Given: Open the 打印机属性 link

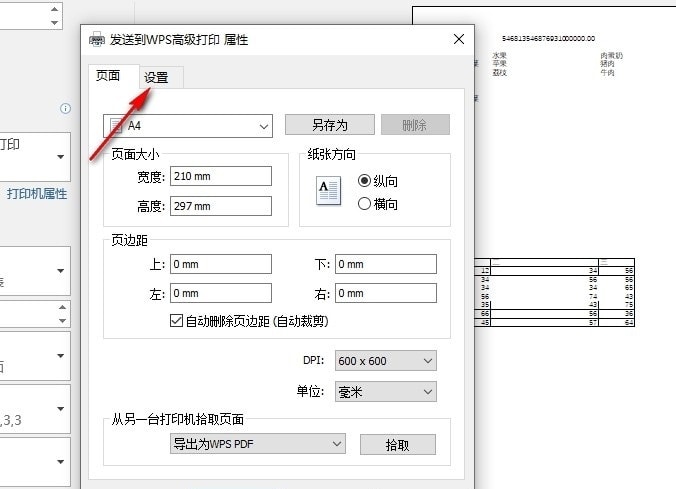Looking at the screenshot, I should (37, 194).
